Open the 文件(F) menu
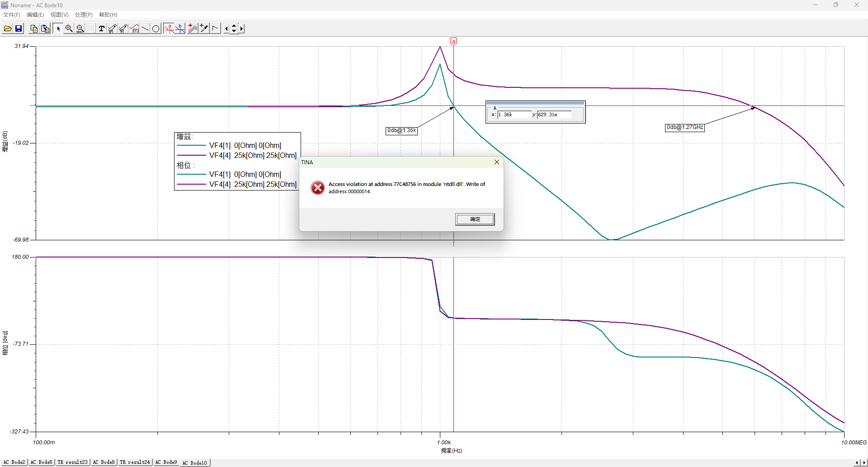This screenshot has width=868, height=467. click(x=12, y=15)
